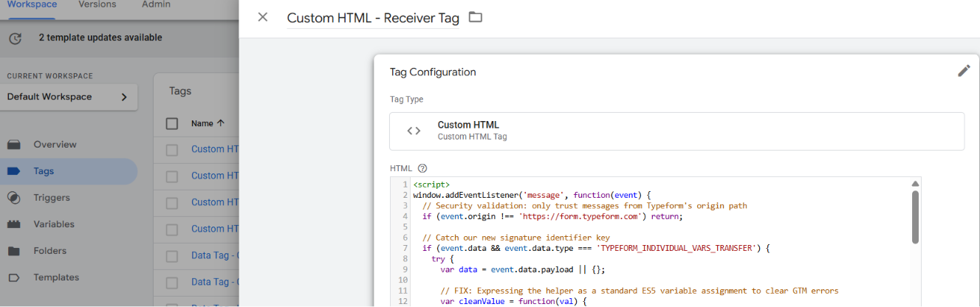Click the HTML help question mark icon
The width and height of the screenshot is (980, 307).
pos(422,168)
